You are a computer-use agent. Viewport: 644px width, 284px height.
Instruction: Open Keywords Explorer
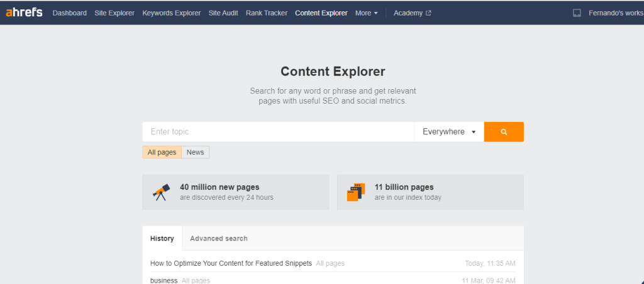pyautogui.click(x=171, y=13)
